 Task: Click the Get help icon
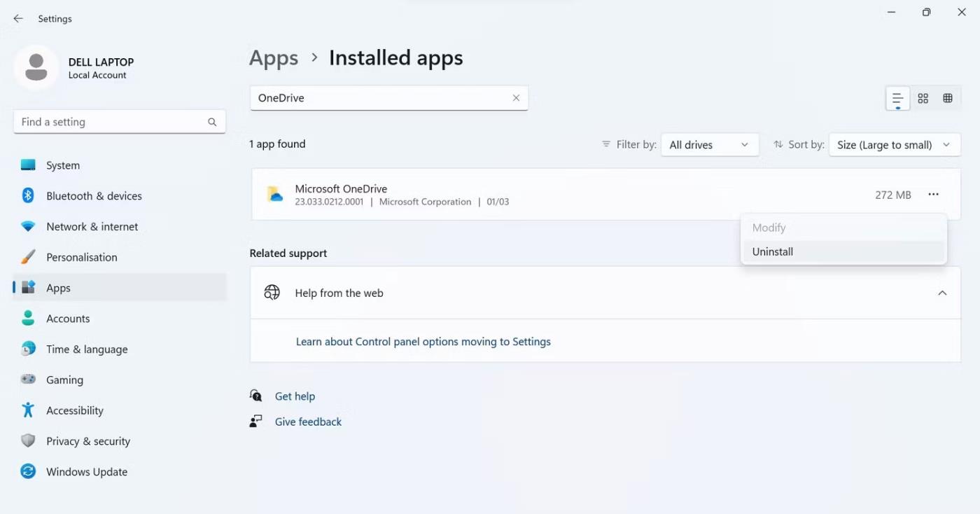click(256, 396)
